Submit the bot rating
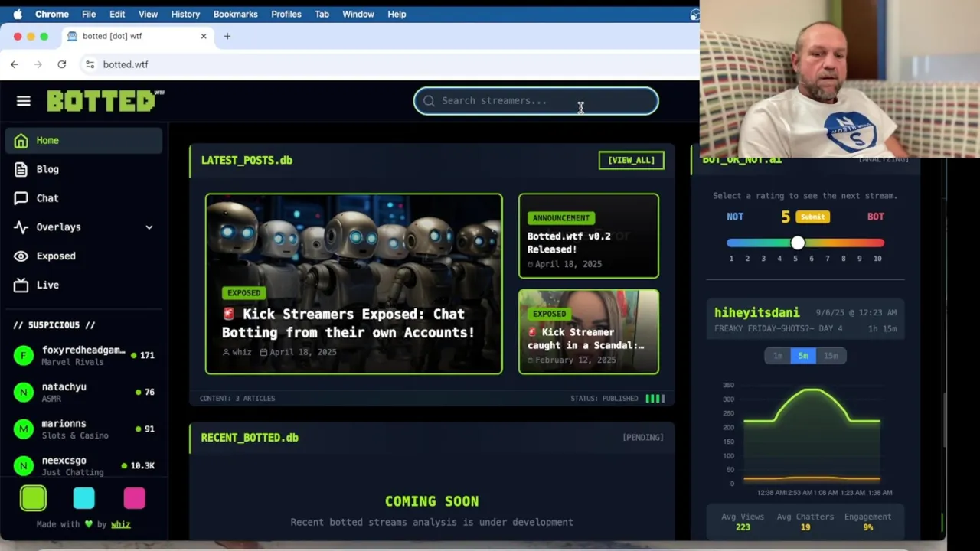Screen dimensions: 980x551 tap(812, 217)
